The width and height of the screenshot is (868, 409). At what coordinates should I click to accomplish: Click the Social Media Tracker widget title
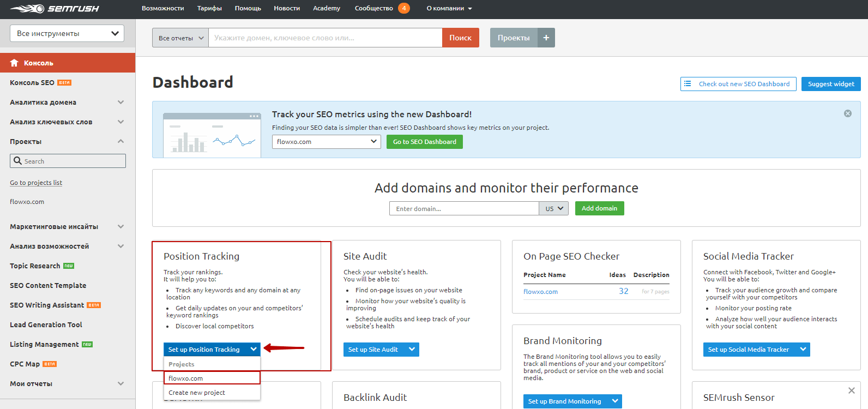point(749,256)
